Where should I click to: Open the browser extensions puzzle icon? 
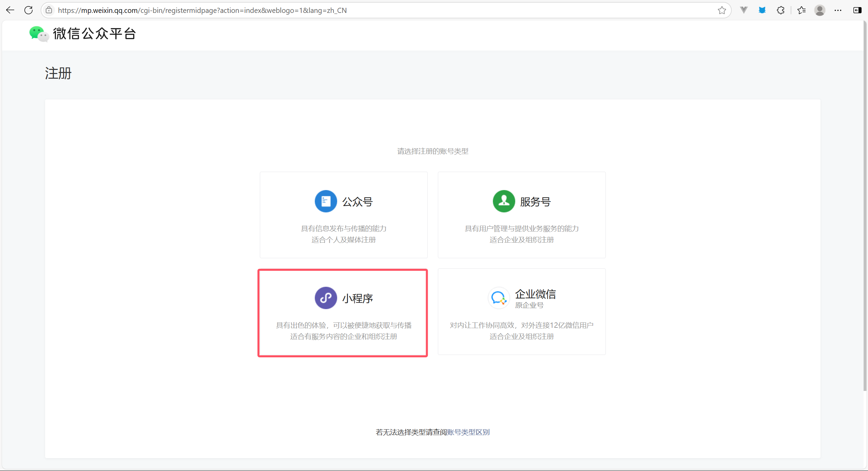coord(780,10)
